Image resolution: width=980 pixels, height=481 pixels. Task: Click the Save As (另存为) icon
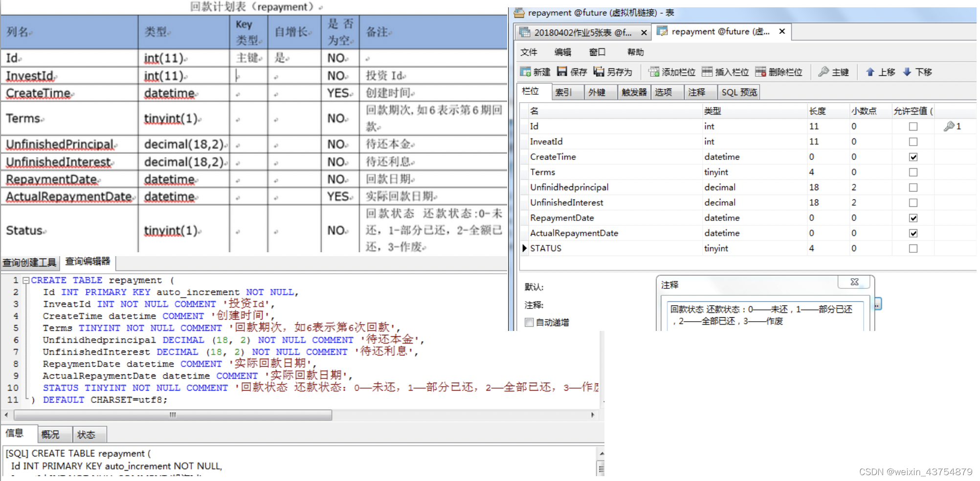point(599,72)
